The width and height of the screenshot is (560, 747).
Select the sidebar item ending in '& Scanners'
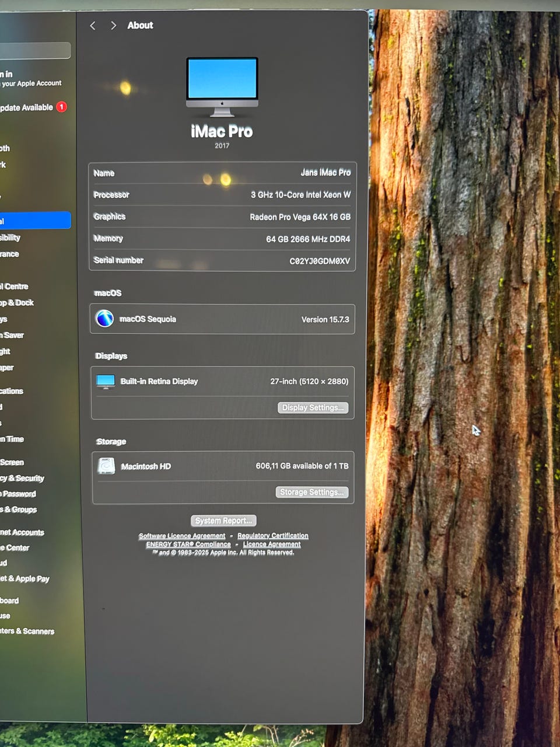point(27,631)
